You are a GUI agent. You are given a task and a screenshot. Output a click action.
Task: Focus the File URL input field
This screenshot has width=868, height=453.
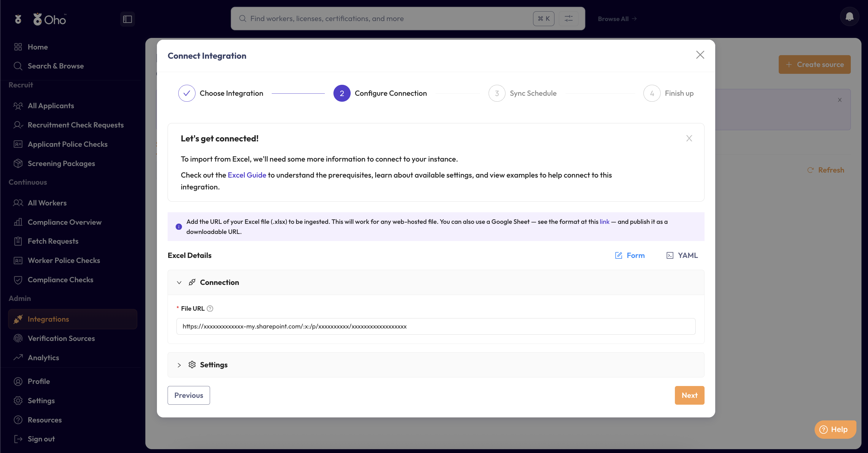click(x=436, y=326)
